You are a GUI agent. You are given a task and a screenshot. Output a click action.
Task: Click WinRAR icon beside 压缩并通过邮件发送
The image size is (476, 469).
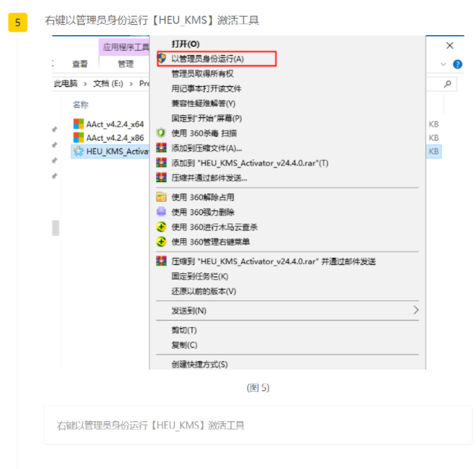click(161, 177)
